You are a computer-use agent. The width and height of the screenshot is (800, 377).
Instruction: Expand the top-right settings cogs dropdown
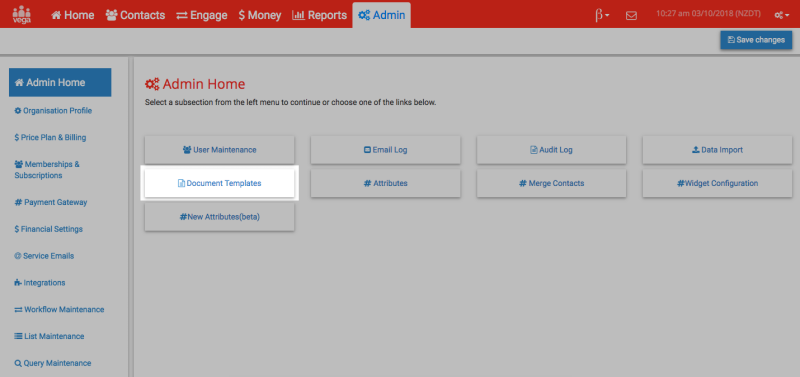tap(782, 15)
